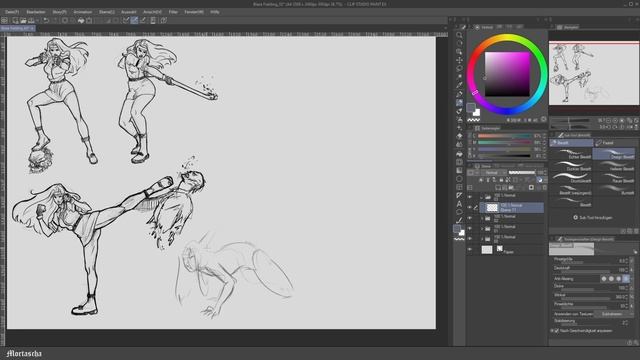Switch to the Bleistift sub tool tab
This screenshot has width=640, height=360.
(x=571, y=143)
